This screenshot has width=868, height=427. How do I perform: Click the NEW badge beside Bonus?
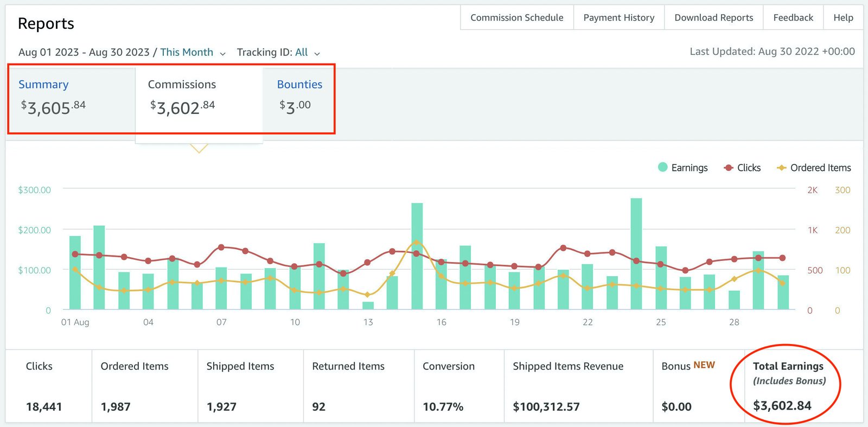click(704, 365)
